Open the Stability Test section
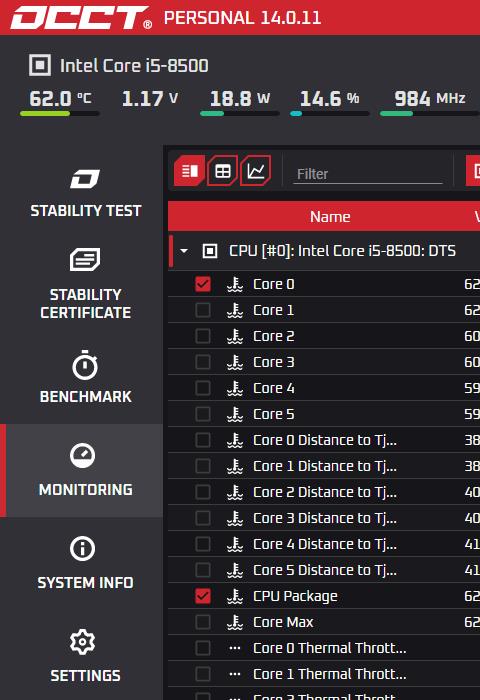The image size is (480, 700). tap(85, 193)
